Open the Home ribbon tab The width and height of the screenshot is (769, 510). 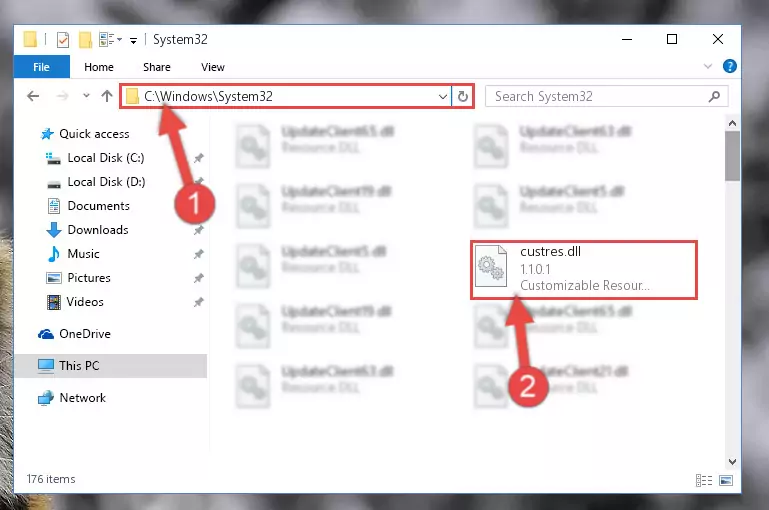click(99, 67)
